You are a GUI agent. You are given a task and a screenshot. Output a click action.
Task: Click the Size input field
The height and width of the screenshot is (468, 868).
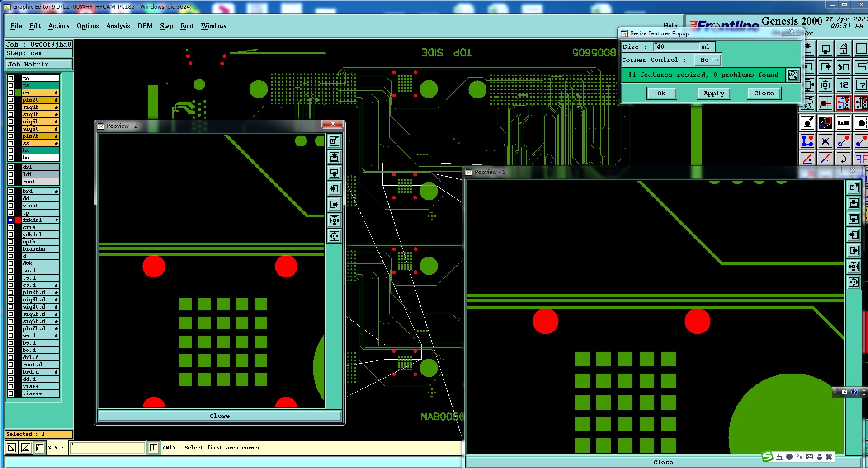point(677,47)
